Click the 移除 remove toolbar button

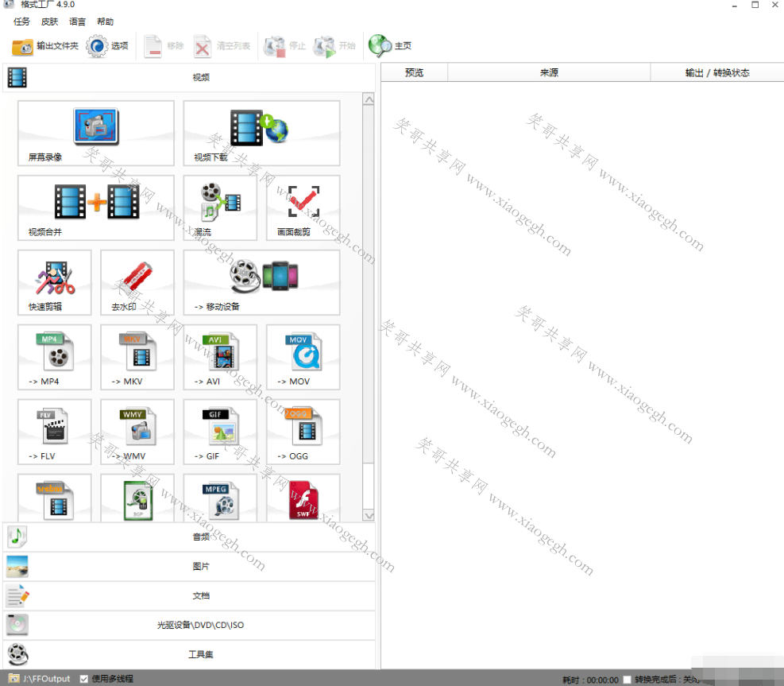[164, 46]
